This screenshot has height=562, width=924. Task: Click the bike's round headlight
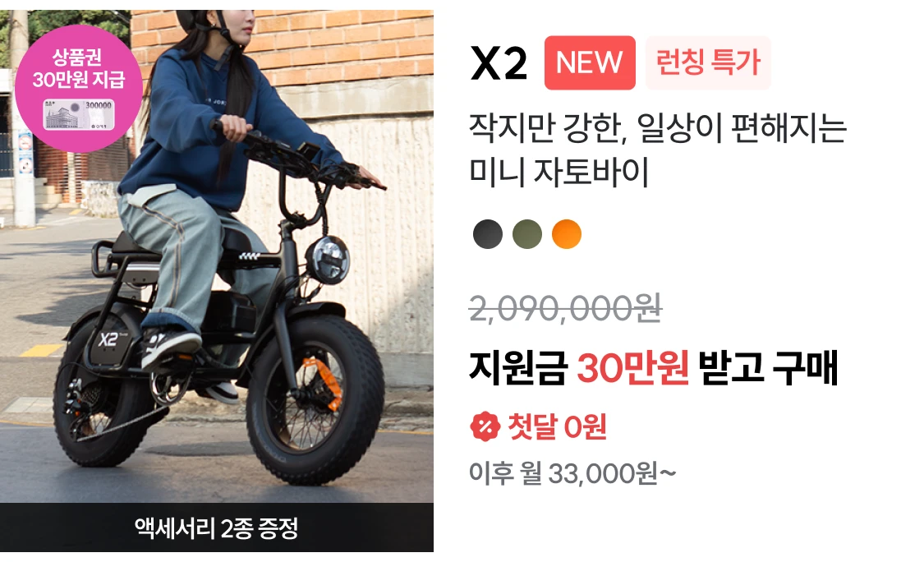click(327, 260)
